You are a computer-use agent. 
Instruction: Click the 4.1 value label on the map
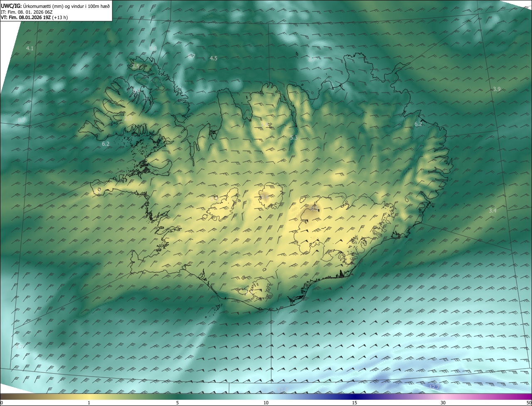pos(30,49)
